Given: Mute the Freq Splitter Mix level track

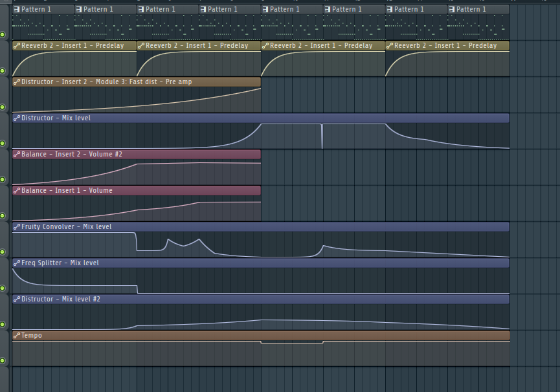Looking at the screenshot, I should [3, 288].
